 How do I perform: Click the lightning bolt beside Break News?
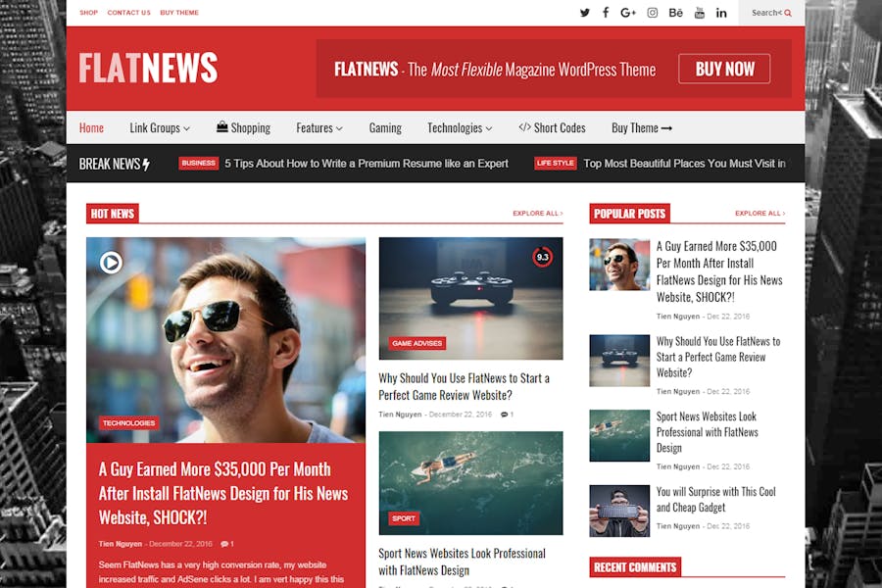146,165
